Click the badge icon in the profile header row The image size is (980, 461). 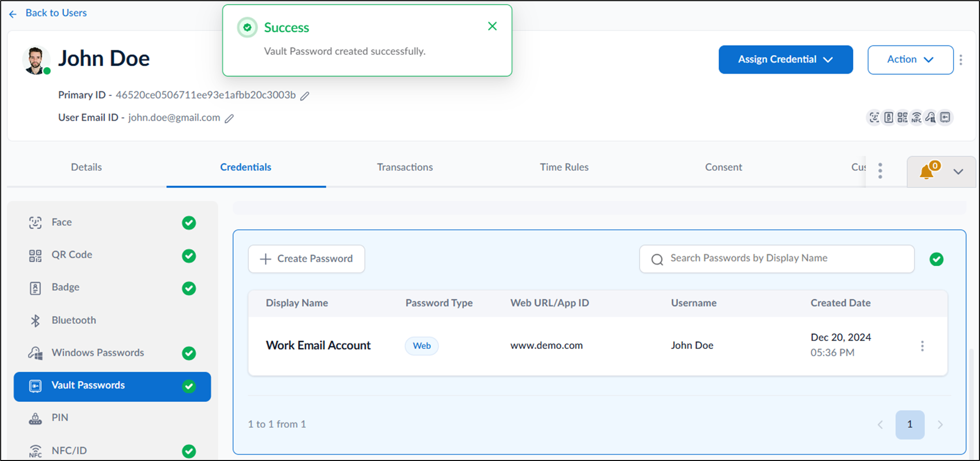pos(889,117)
